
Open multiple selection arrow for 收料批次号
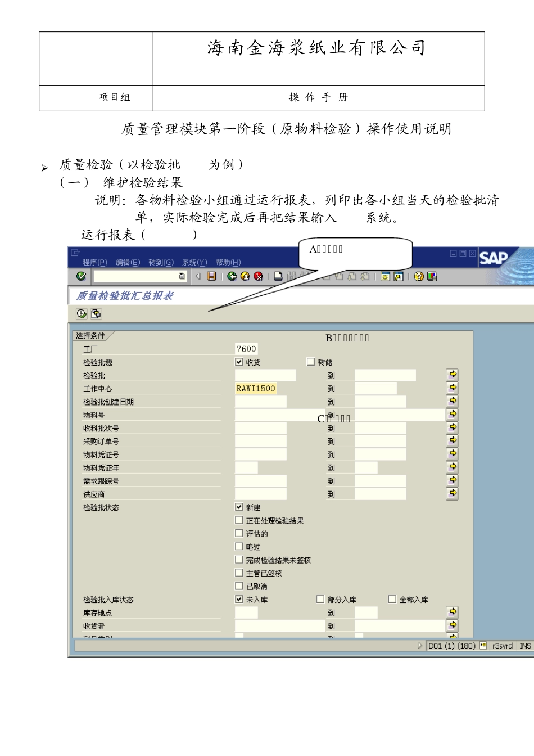point(452,427)
